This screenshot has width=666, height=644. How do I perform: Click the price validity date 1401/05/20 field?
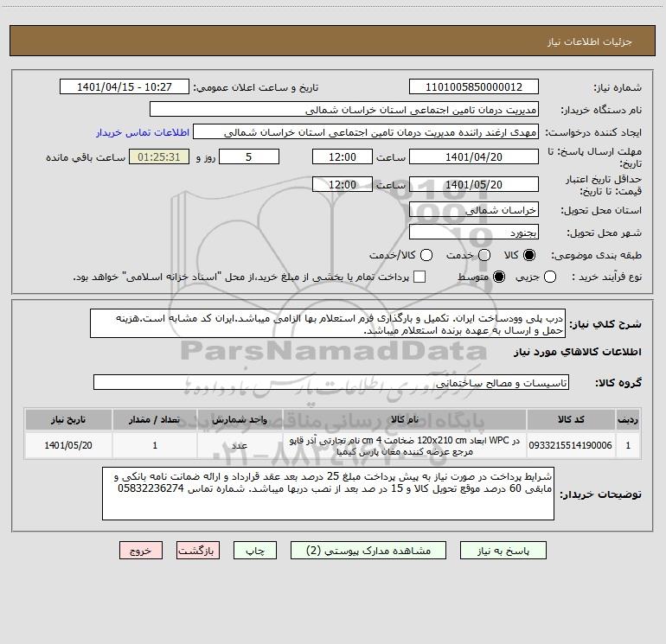tap(474, 185)
